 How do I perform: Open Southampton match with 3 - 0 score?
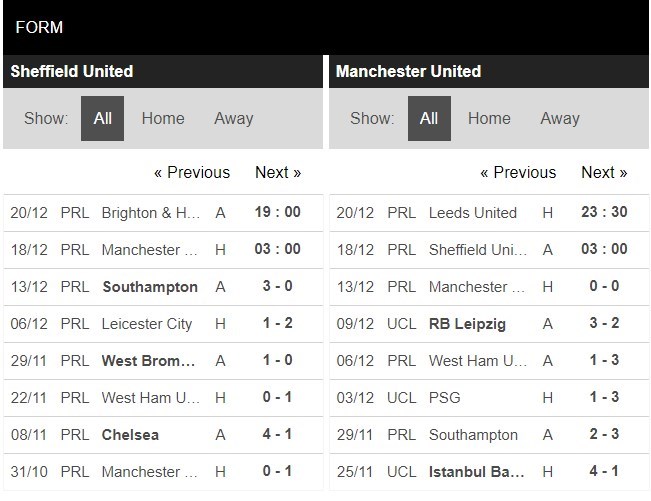coord(150,287)
